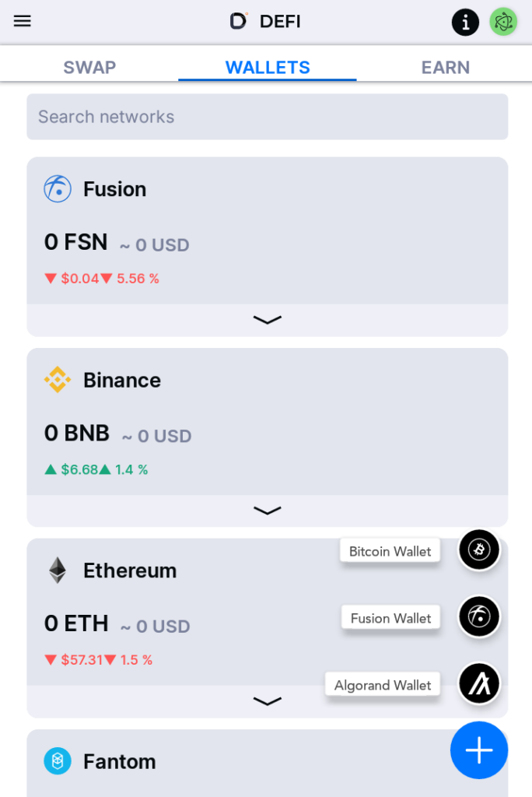
Task: Expand the Fusion wallet card
Action: pos(268,320)
